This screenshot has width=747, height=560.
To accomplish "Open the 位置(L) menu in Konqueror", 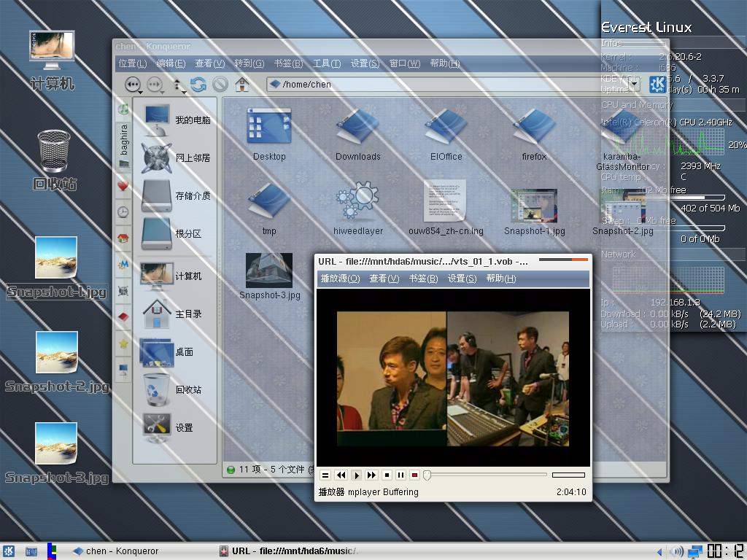I will pyautogui.click(x=133, y=63).
